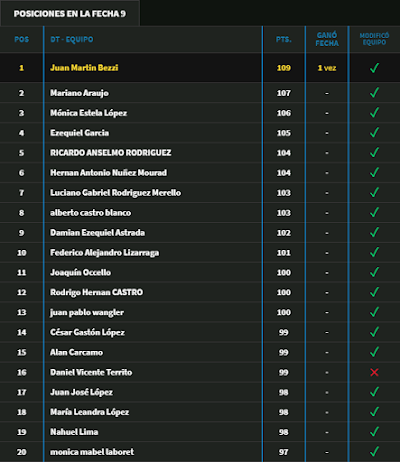
Task: Select Nahuel Lima name
Action: pyautogui.click(x=74, y=432)
